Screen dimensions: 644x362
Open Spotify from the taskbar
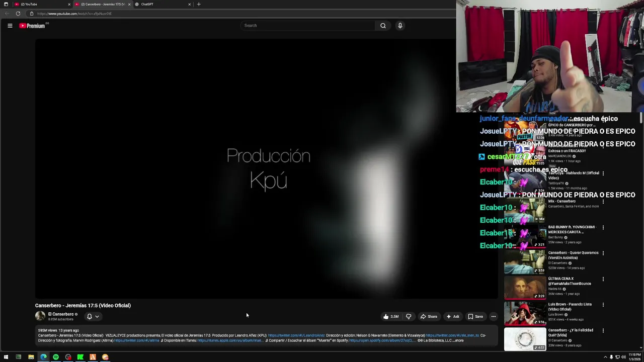[x=55, y=357]
